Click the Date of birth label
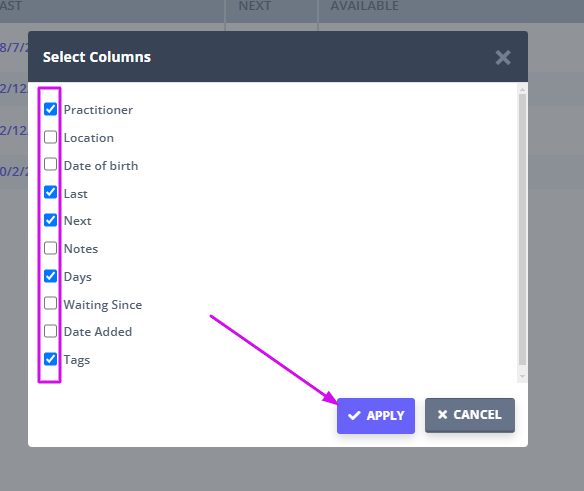 click(x=101, y=165)
